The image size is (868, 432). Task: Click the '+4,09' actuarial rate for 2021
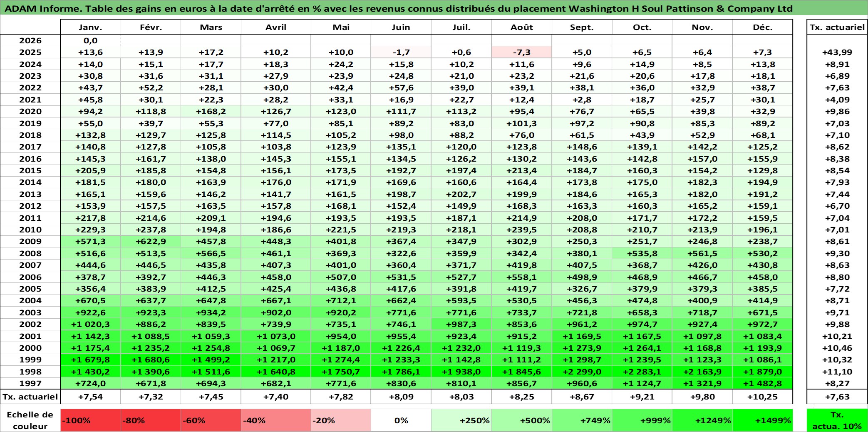pos(837,100)
